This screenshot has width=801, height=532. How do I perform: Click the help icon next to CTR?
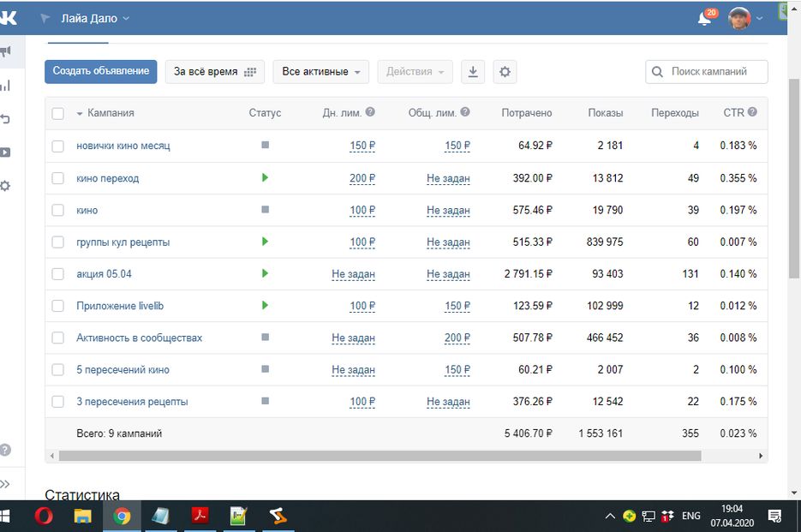pos(752,112)
